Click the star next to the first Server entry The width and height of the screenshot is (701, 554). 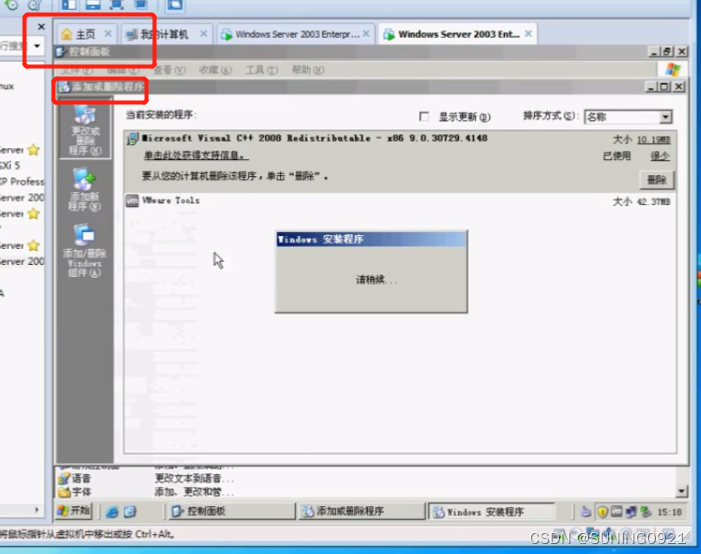tap(34, 150)
